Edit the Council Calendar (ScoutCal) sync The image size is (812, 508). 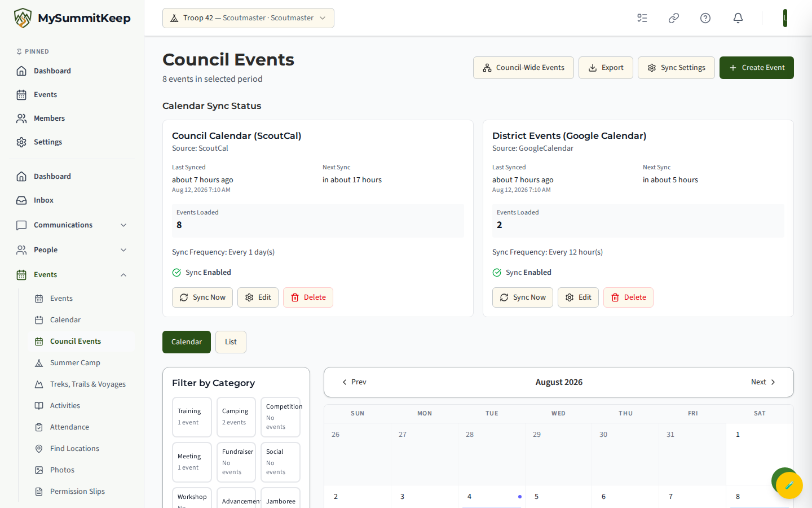pos(258,297)
